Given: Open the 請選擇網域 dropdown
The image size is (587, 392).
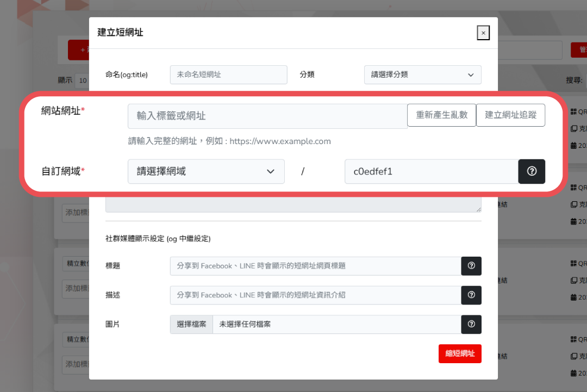Looking at the screenshot, I should [x=206, y=171].
